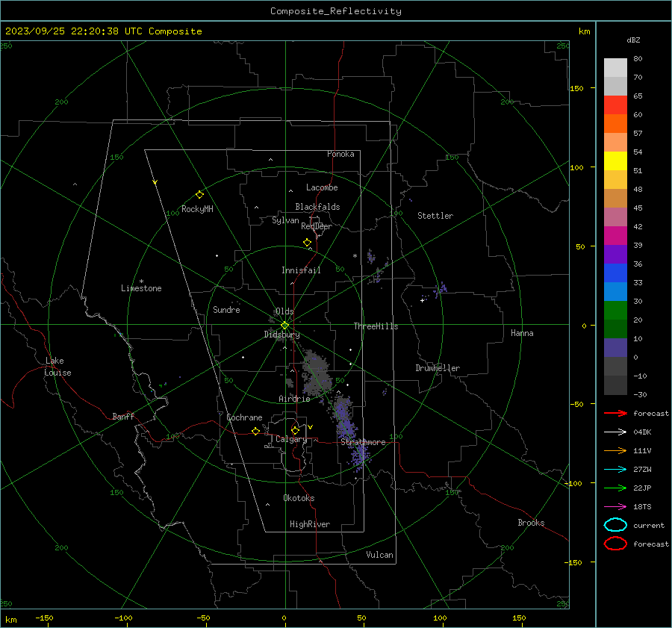Click the Strathmore map label

tap(363, 442)
